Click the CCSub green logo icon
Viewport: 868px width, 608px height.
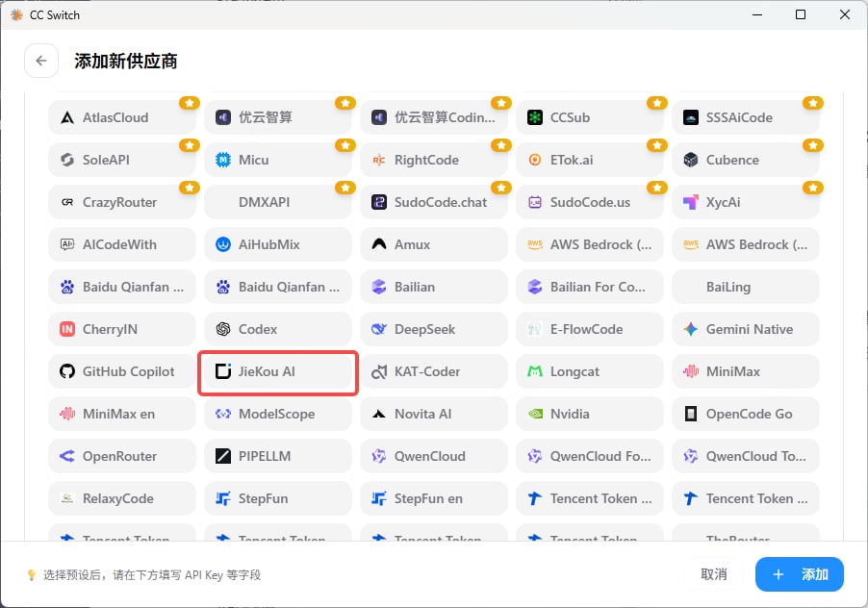535,117
